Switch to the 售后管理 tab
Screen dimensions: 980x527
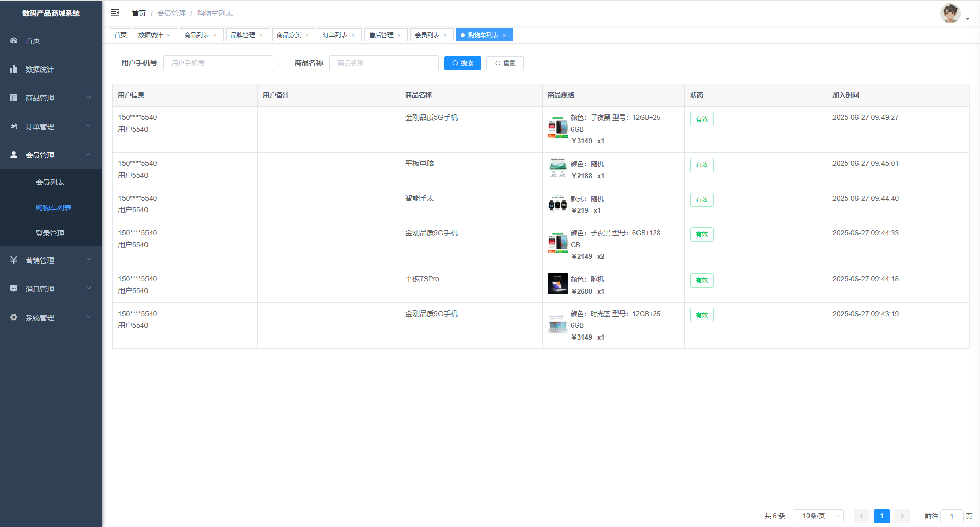[x=381, y=35]
